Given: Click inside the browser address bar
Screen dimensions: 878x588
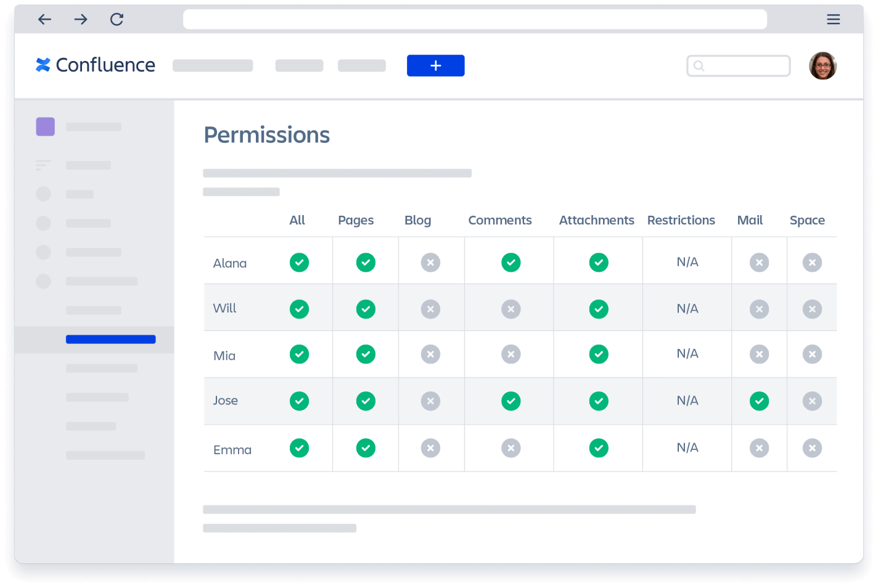Looking at the screenshot, I should tap(475, 19).
